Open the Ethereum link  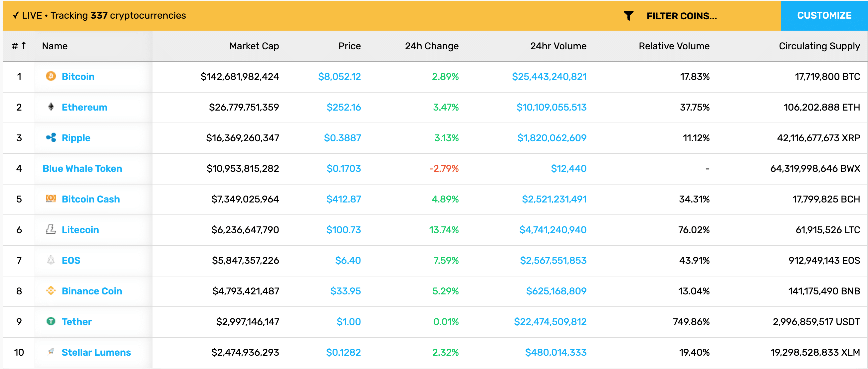85,107
